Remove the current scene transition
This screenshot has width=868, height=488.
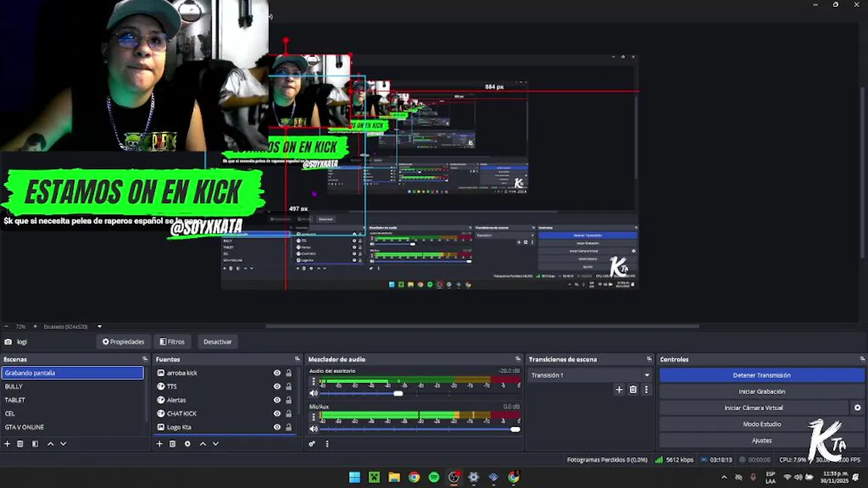tap(633, 390)
